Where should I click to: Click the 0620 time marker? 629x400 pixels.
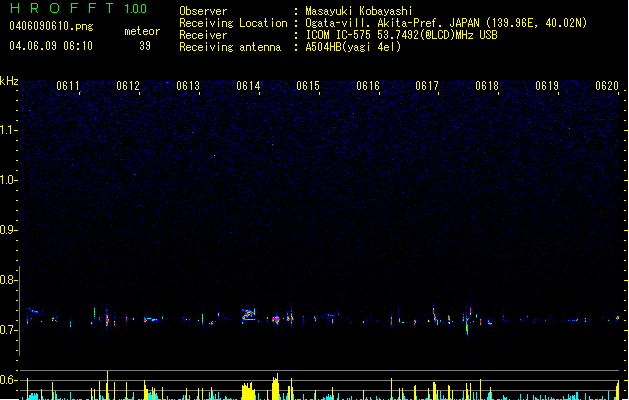(607, 86)
